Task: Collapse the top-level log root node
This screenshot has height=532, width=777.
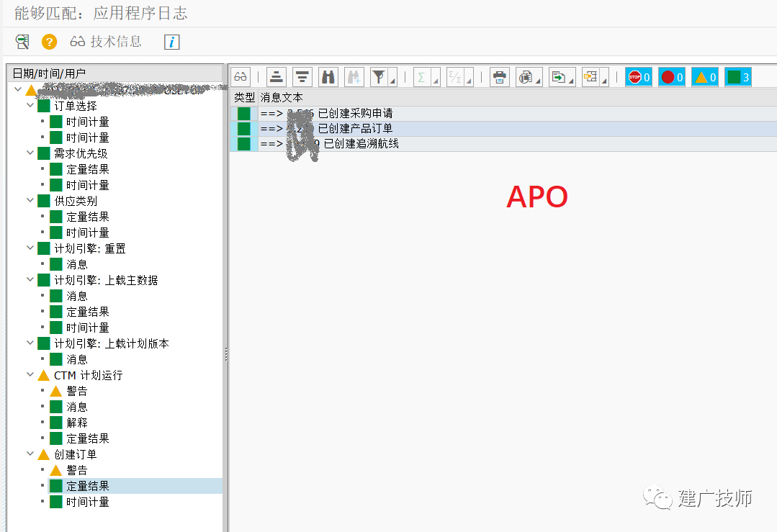Action: click(x=18, y=90)
